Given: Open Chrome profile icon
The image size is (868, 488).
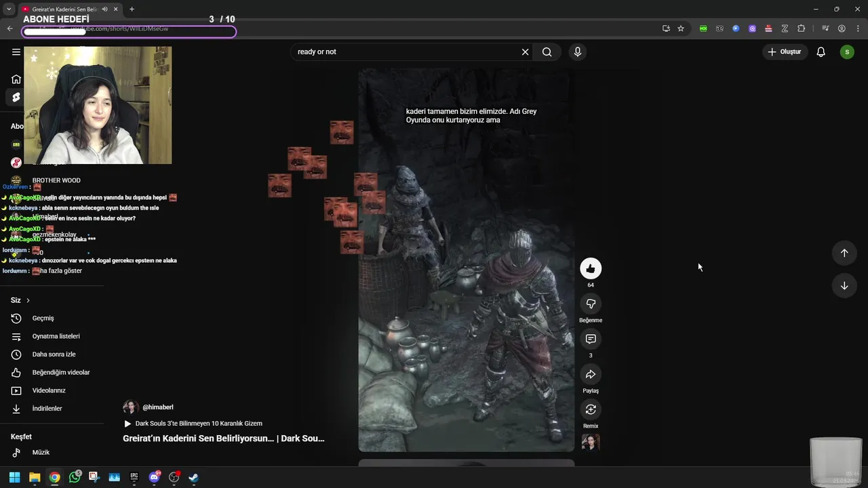Looking at the screenshot, I should tap(842, 28).
